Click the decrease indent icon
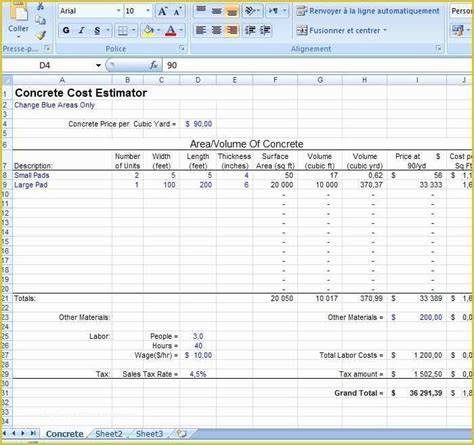The width and height of the screenshot is (474, 445). 250,30
